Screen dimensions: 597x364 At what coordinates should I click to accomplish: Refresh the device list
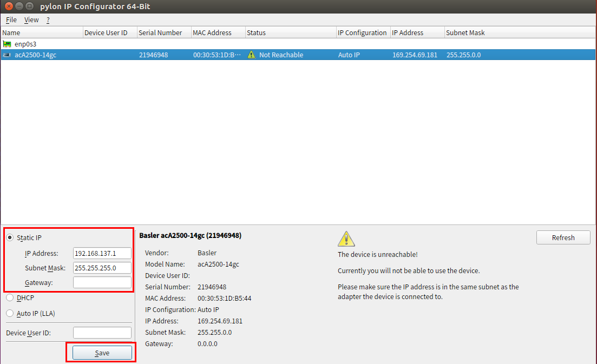point(563,238)
